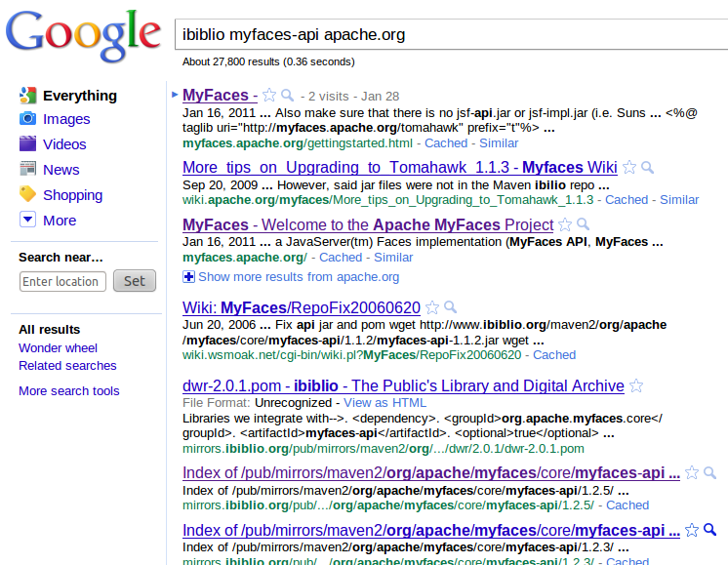Preview the myfaces-api/1.2.5 index result
Screen dimensions: 728x565
(709, 472)
